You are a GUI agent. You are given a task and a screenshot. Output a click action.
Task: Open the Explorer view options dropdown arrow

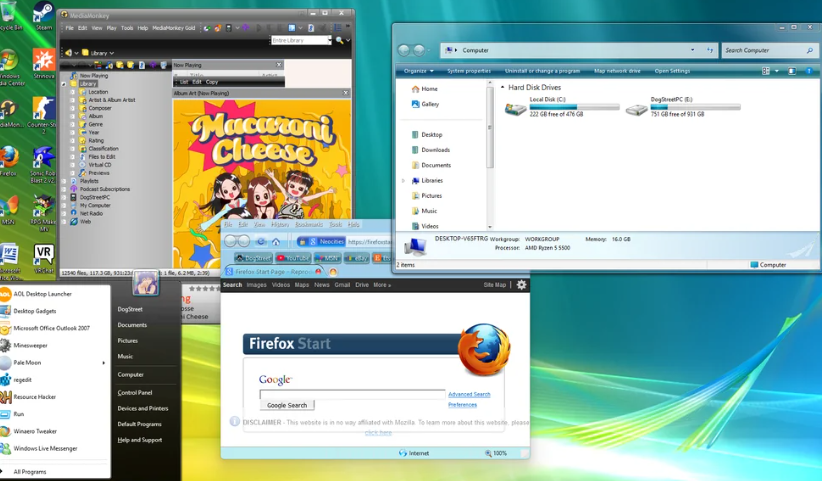[777, 71]
